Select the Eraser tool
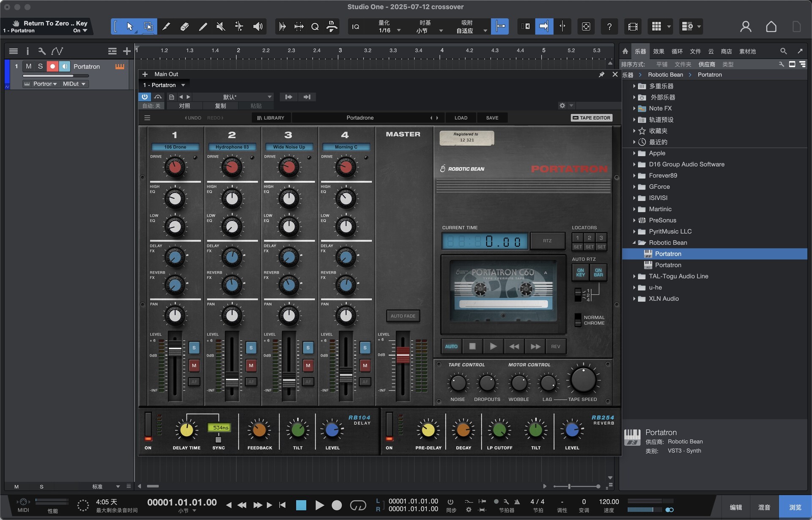The width and height of the screenshot is (812, 520). click(184, 27)
